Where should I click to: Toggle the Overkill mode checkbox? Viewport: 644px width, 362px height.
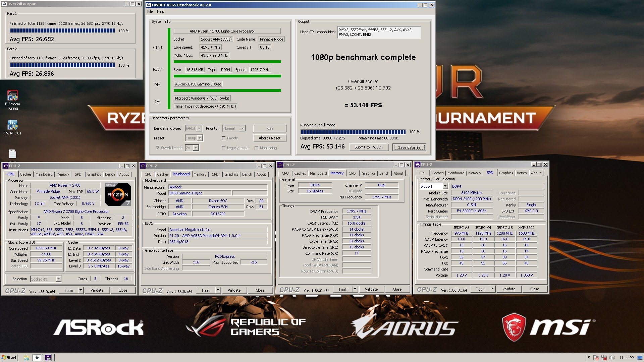[x=158, y=148]
